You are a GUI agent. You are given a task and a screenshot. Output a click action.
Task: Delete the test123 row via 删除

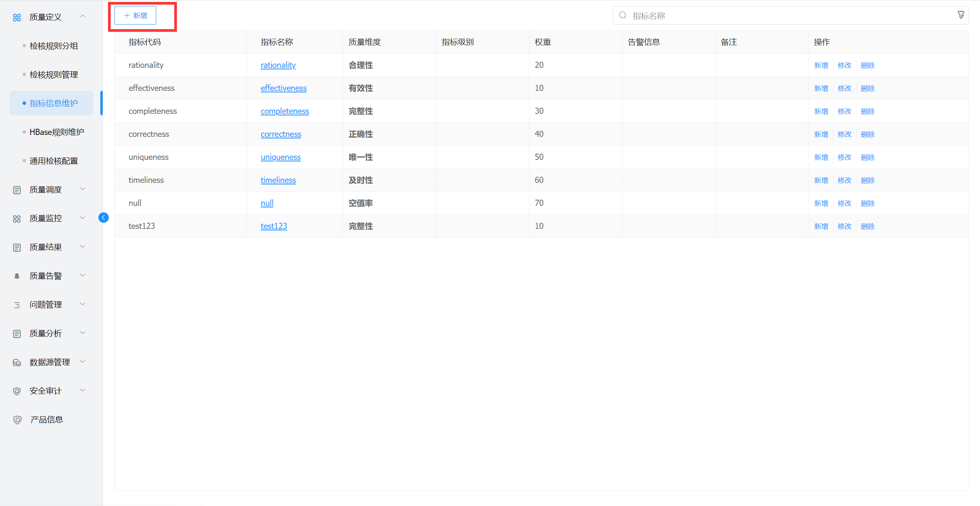coord(867,226)
